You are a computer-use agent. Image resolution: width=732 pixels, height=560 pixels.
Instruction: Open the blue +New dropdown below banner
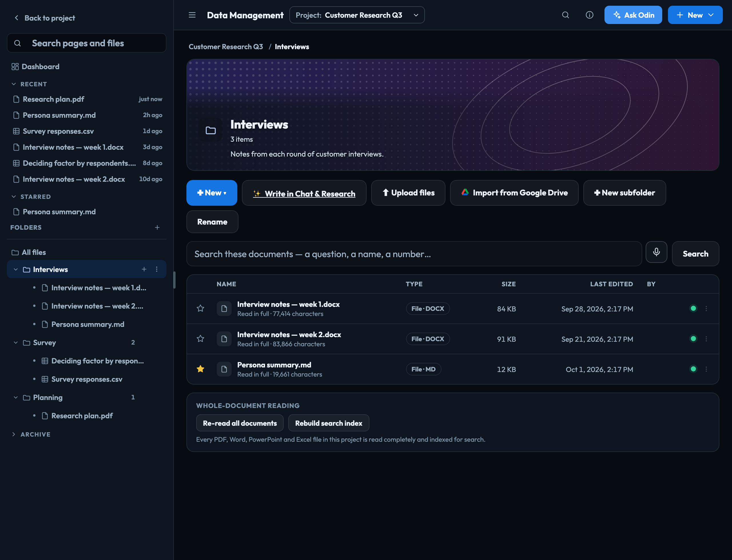coord(212,193)
